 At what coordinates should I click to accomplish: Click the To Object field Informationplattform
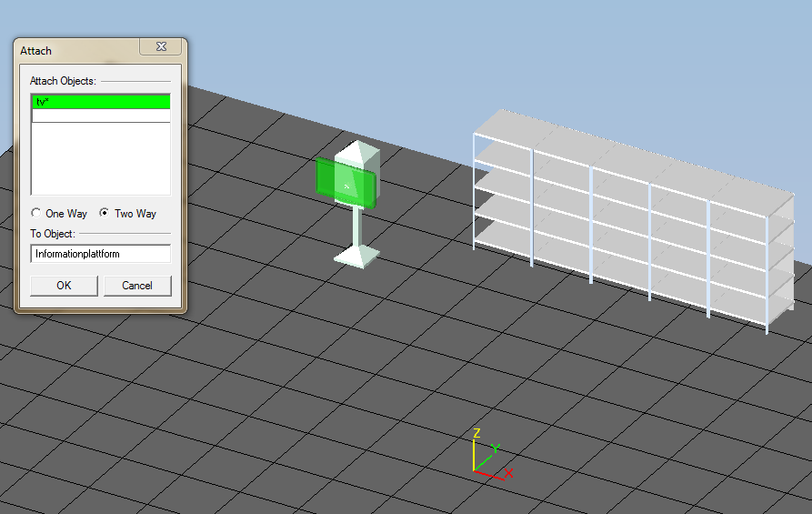(100, 254)
